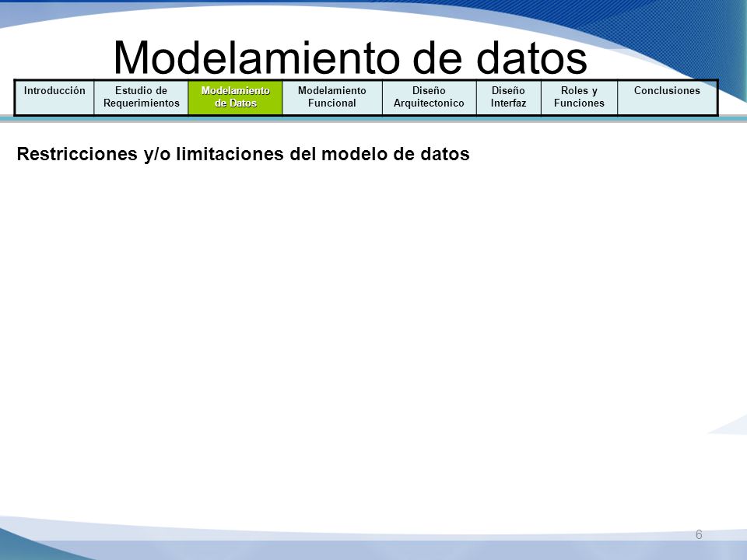Open the Diseño Arquitectonico tab
Viewport: 747px width, 560px height.
(429, 98)
